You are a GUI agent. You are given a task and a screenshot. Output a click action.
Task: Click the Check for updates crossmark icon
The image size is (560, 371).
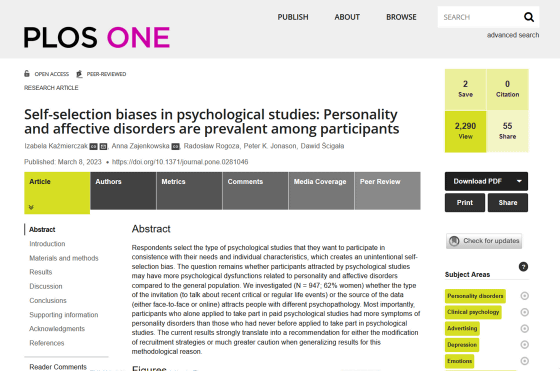(x=454, y=241)
